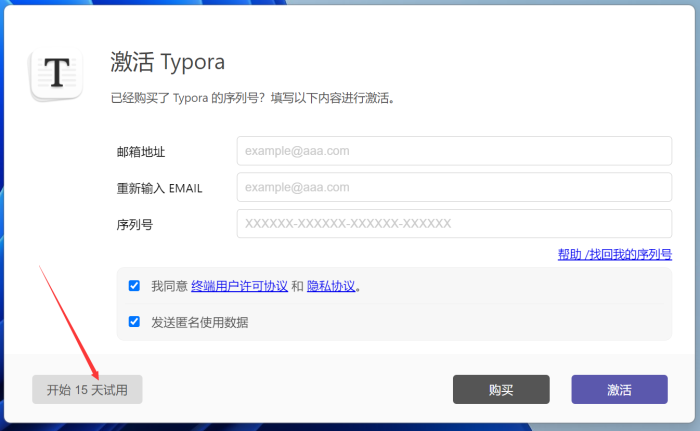This screenshot has width=700, height=431.
Task: Uncheck the 我同意 agreement checkbox
Action: (134, 285)
